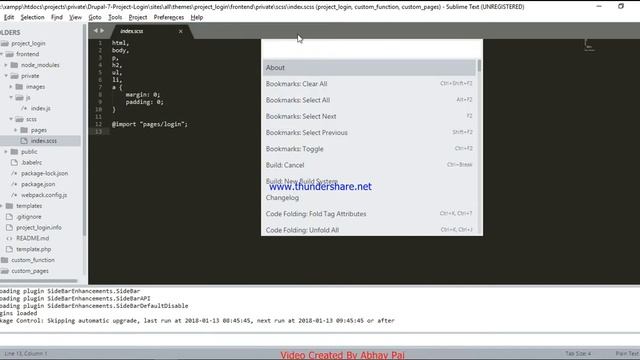
Task: Open the Find menu
Action: click(x=57, y=18)
